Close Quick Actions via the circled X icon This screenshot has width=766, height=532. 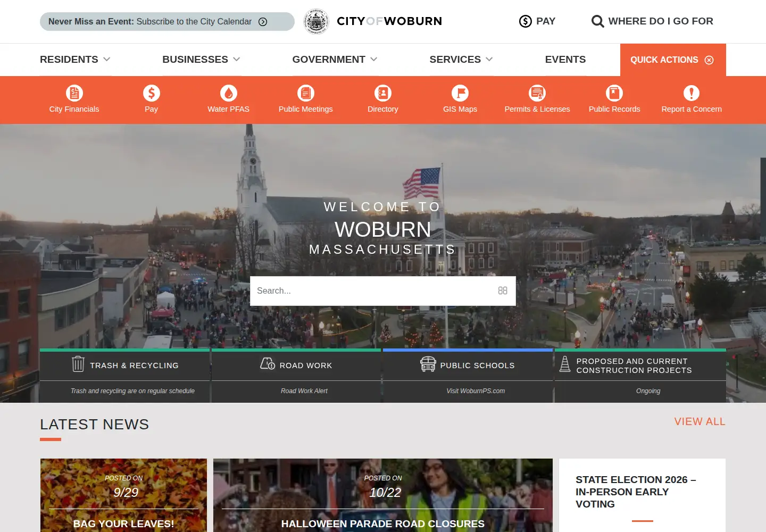[x=709, y=60]
